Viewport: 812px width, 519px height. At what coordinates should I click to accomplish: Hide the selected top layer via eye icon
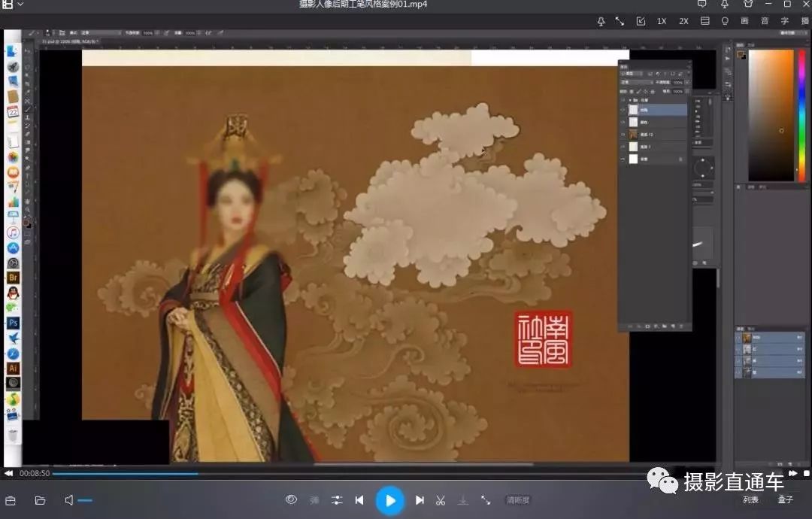(x=623, y=110)
